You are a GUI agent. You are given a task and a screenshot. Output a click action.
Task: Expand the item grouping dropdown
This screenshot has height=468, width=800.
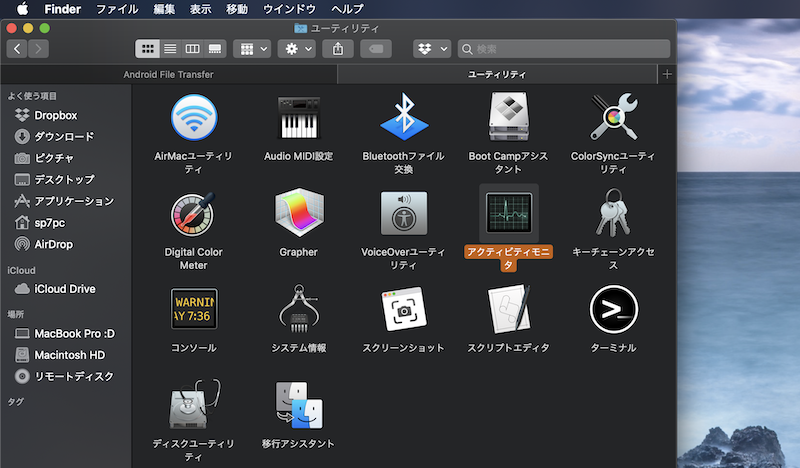coord(252,48)
